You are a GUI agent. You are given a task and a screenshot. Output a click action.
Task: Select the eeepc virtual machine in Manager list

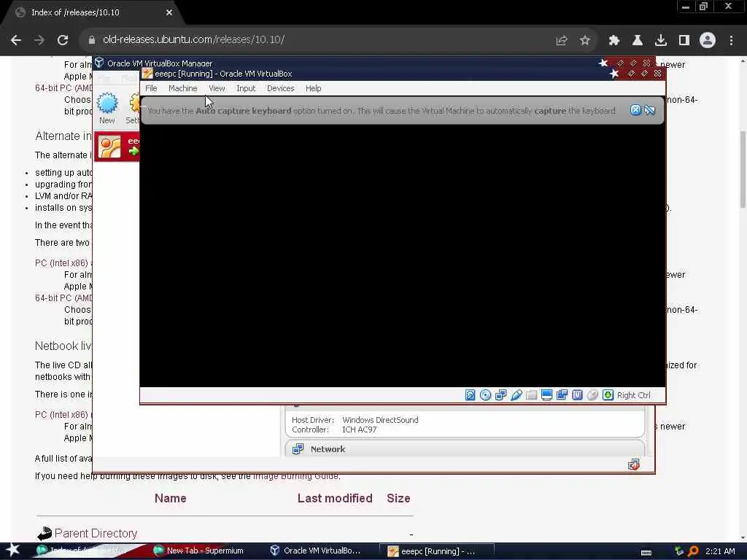tap(117, 147)
